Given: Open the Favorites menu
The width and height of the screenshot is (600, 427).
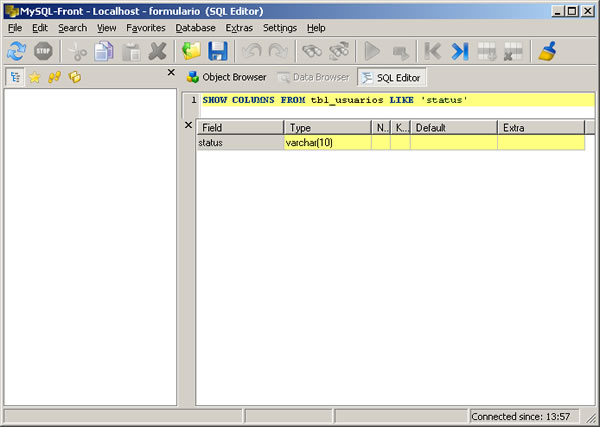Looking at the screenshot, I should pos(146,28).
